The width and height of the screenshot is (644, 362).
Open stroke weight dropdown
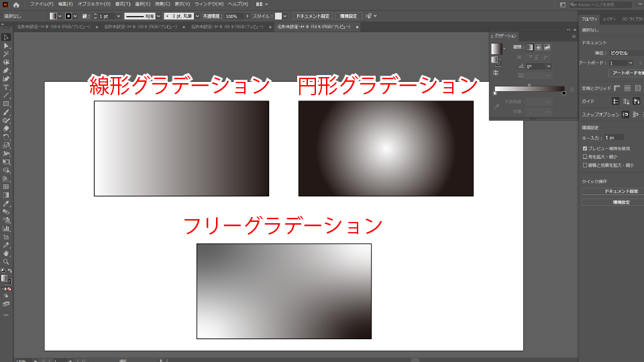click(118, 16)
